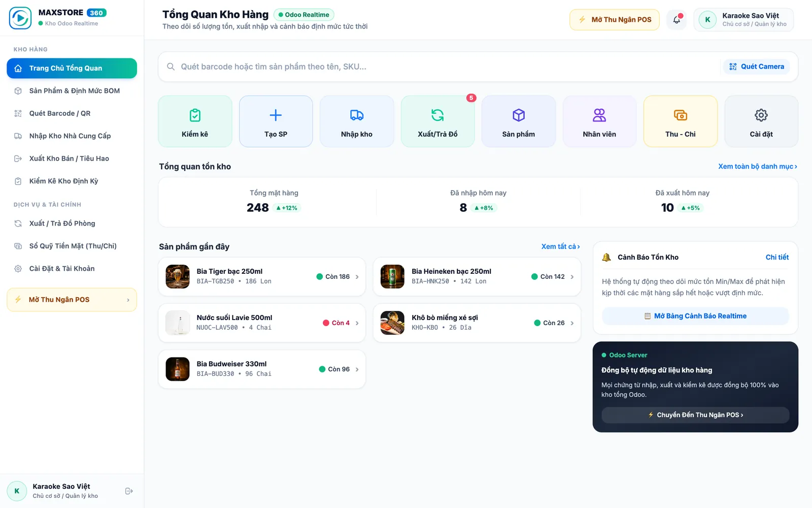Viewport: 812px width, 508px height.
Task: Click the Quét Camera button
Action: point(757,67)
